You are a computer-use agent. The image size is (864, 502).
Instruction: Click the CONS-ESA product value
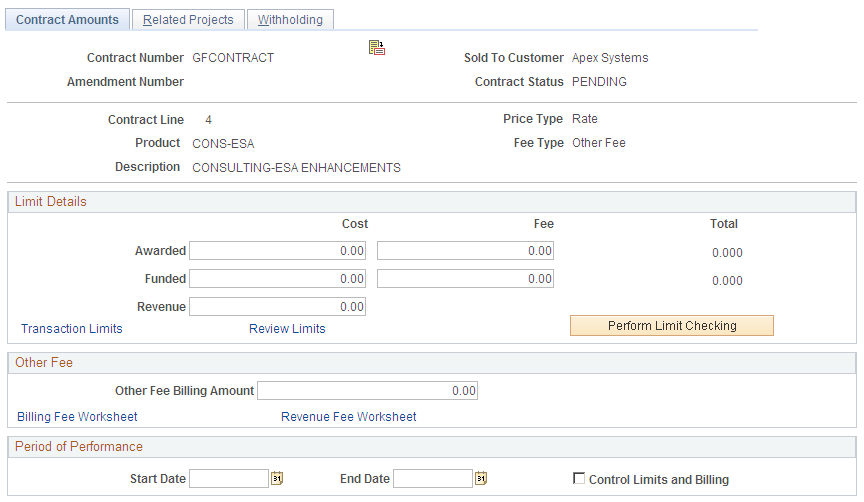pyautogui.click(x=223, y=144)
